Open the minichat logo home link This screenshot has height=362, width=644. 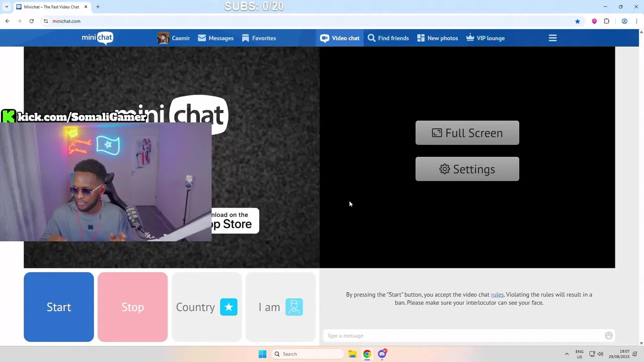[98, 38]
